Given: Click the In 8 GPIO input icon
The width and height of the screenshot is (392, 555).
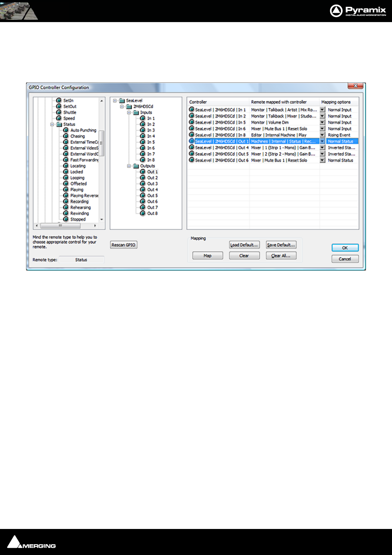Looking at the screenshot, I should (143, 160).
